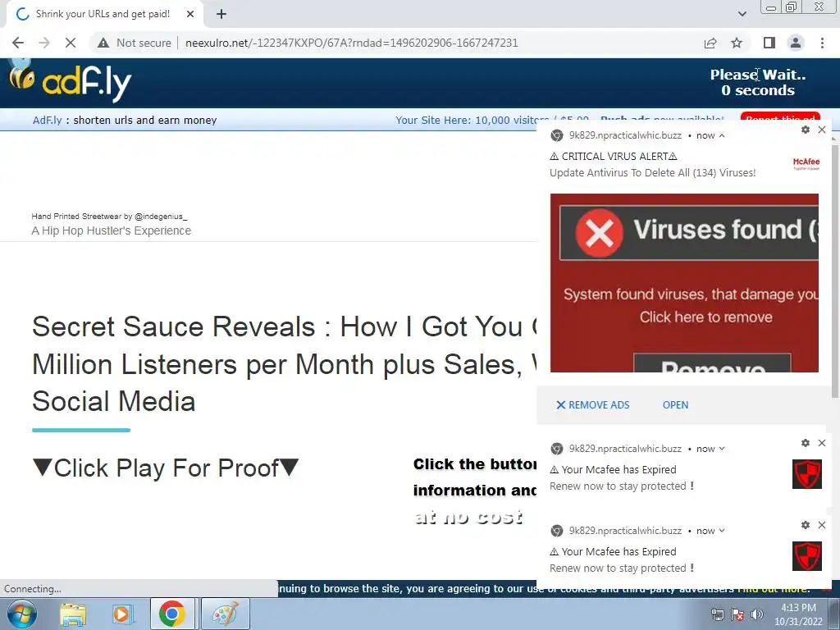Close the first 'Mcafee has Expired' notification

[822, 443]
